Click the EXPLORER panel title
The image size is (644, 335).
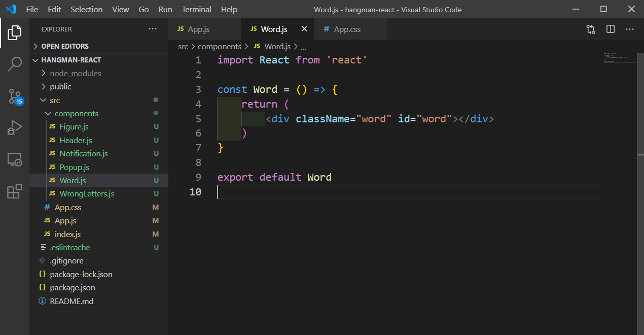point(57,29)
